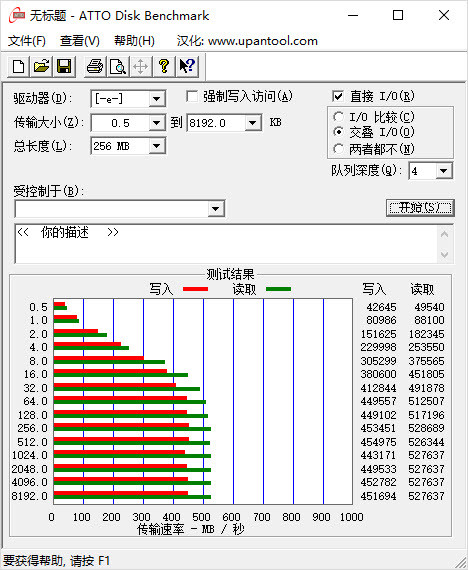The image size is (468, 570).
Task: Click the read value 528689
Action: (x=426, y=428)
